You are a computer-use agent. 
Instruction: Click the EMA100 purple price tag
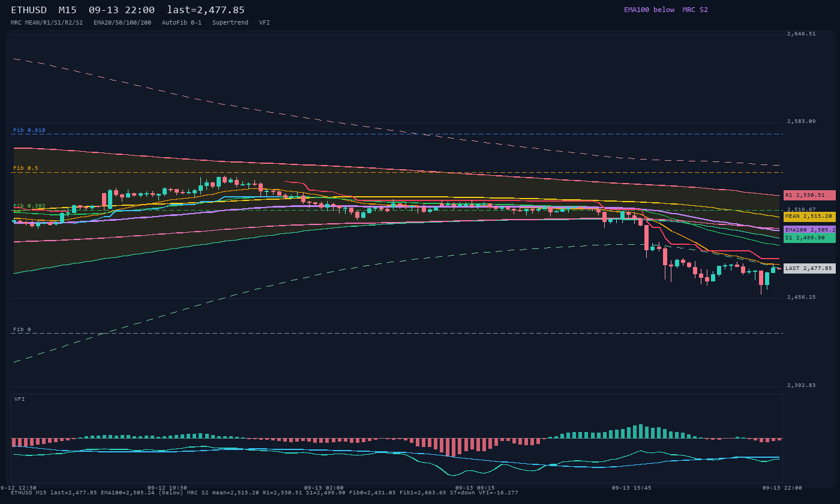809,230
